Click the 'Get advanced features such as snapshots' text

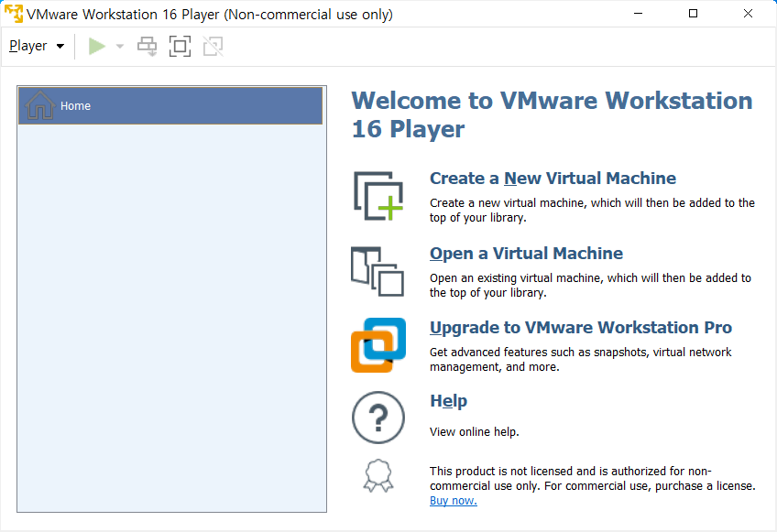click(580, 360)
